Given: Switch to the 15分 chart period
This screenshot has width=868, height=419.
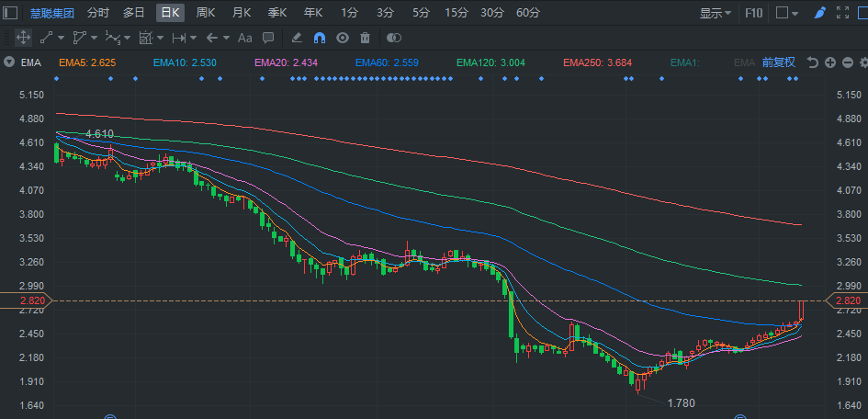Looking at the screenshot, I should (x=457, y=12).
